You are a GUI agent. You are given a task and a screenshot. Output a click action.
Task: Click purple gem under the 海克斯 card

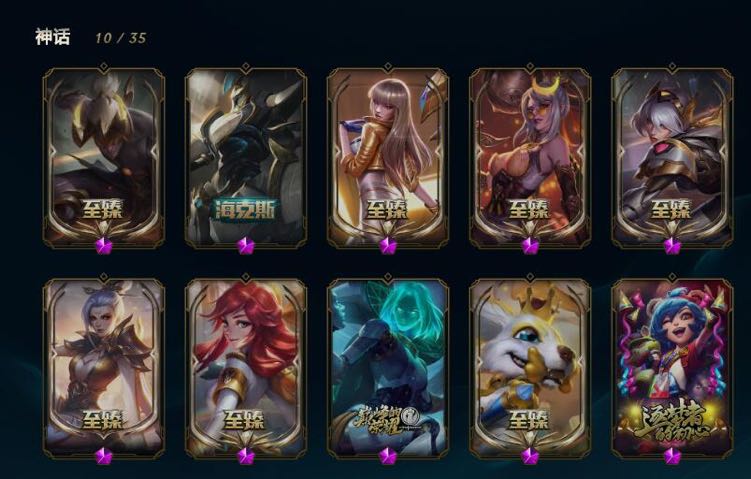coord(246,246)
